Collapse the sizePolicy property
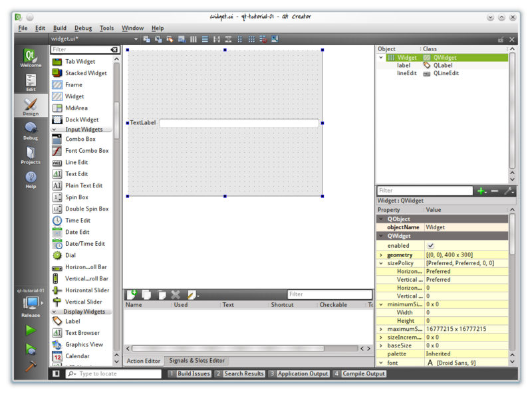The image size is (532, 394). coord(381,263)
